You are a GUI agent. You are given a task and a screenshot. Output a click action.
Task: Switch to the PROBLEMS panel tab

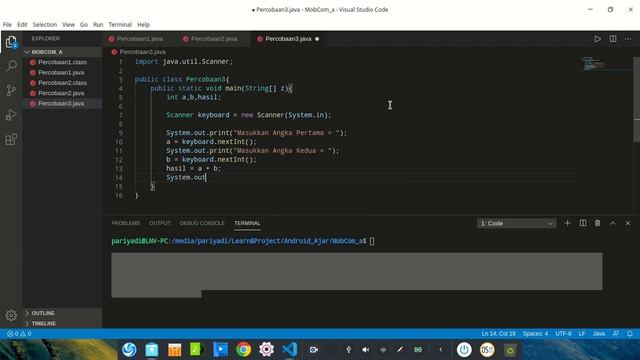[126, 223]
